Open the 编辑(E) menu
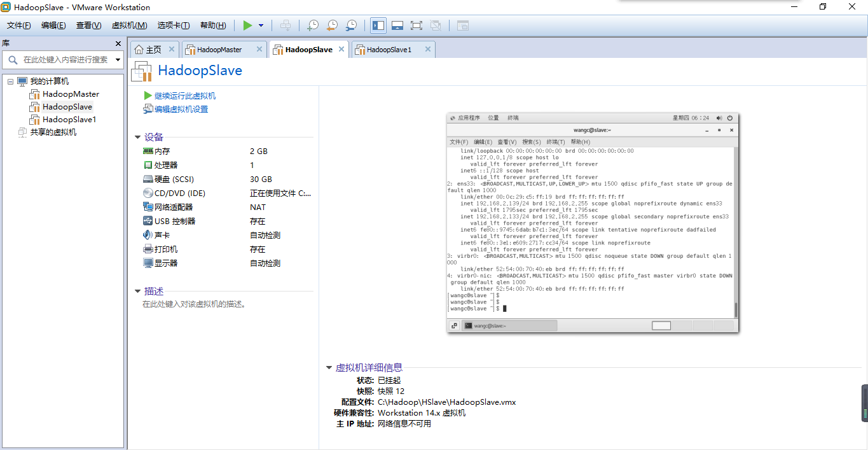 tap(53, 25)
